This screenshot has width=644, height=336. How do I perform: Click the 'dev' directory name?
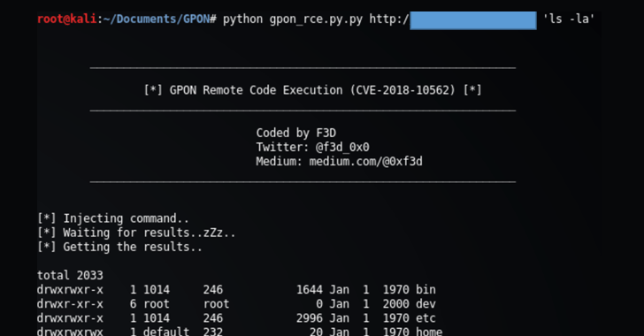pos(425,304)
